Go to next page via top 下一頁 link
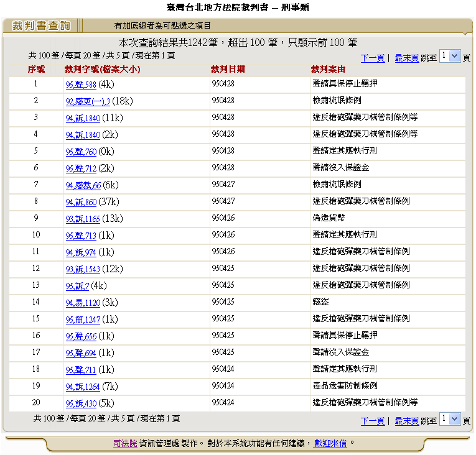Screen dimensions: 476x455 click(x=372, y=58)
